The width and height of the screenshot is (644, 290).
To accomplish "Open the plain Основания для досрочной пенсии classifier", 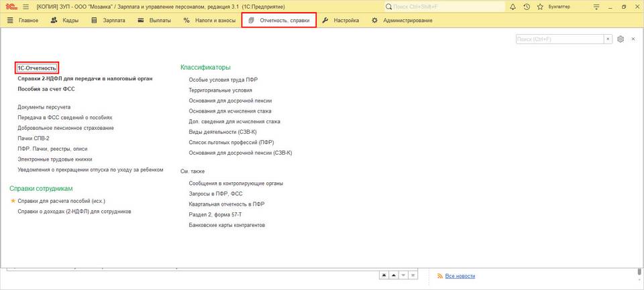I will coord(230,100).
